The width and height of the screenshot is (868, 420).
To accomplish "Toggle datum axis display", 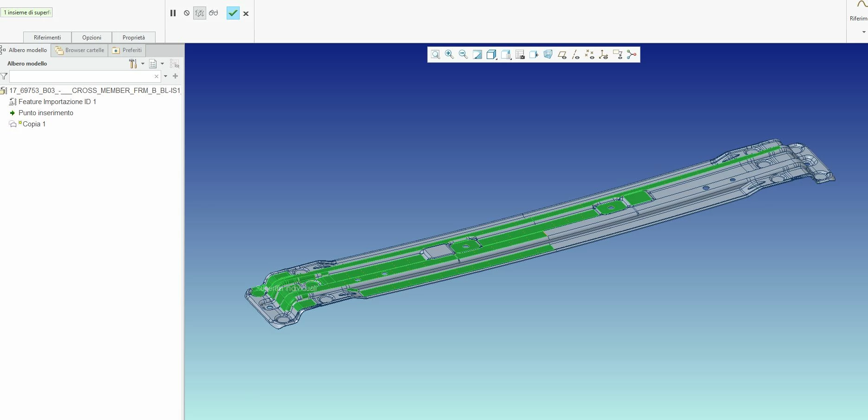I will (x=576, y=55).
